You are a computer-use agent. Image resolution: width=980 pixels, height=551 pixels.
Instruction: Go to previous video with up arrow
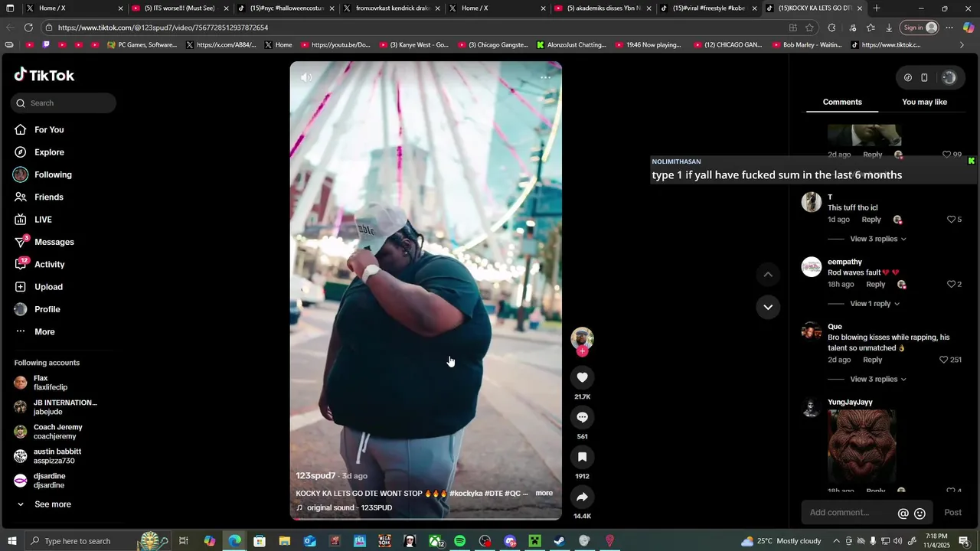(768, 274)
